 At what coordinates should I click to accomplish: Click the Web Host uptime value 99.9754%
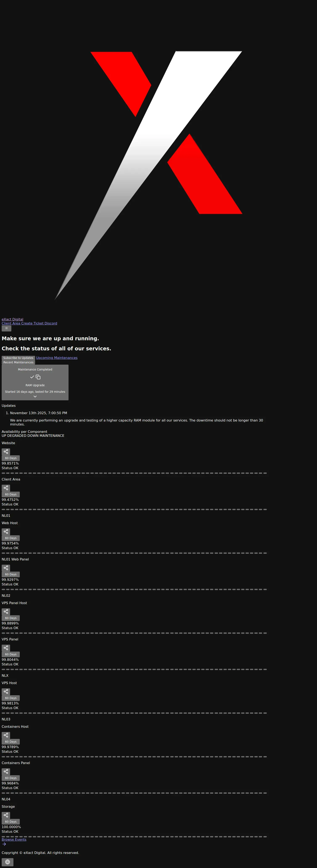(x=10, y=543)
